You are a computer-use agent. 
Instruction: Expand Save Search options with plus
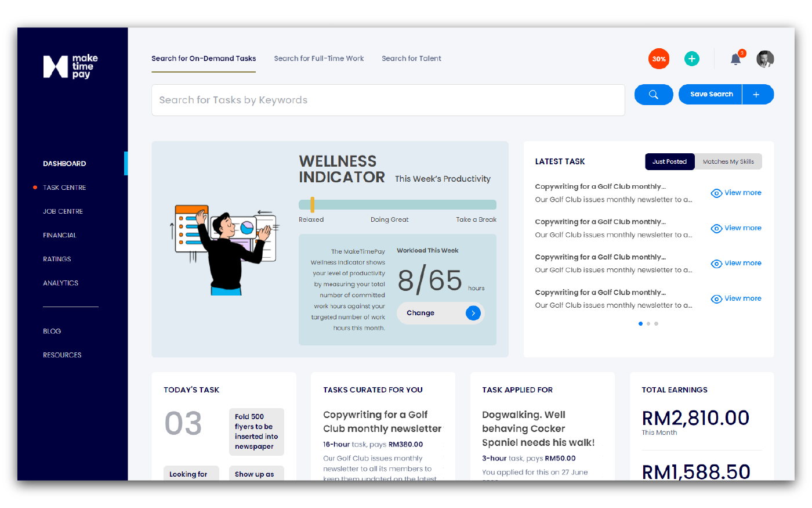(x=756, y=95)
